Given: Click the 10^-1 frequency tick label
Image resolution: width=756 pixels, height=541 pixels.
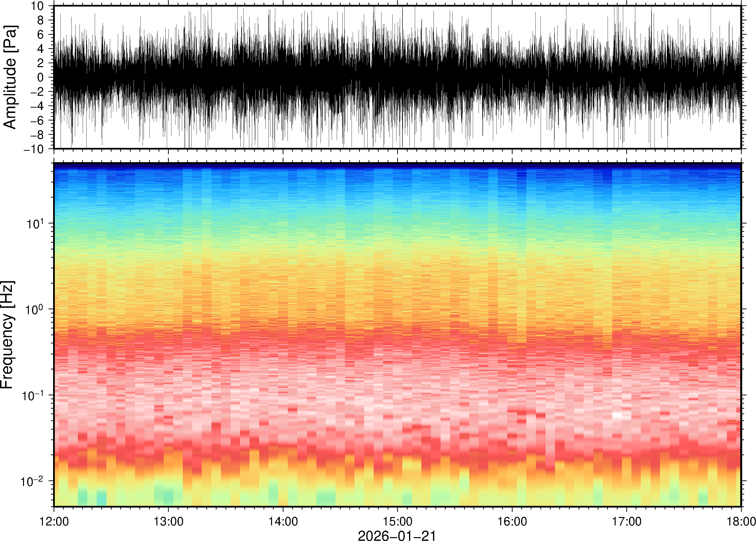Looking at the screenshot, I should click(33, 396).
